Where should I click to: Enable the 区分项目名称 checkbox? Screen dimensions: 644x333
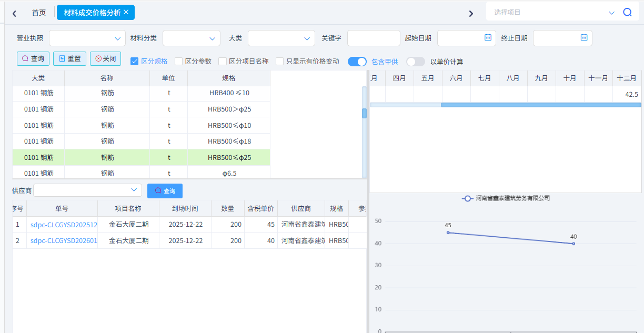pyautogui.click(x=223, y=62)
